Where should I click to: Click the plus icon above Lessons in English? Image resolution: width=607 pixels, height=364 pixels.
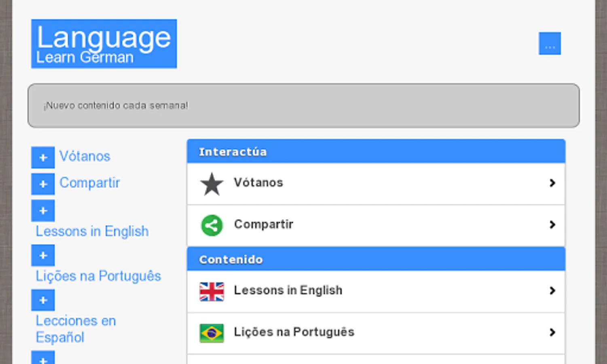tap(43, 211)
